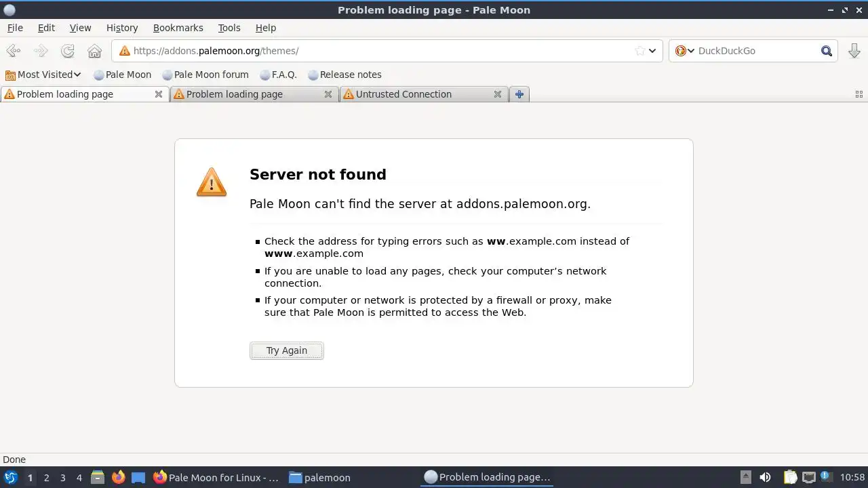Open the Downloads arrow button
Image resolution: width=868 pixels, height=488 pixels.
854,51
